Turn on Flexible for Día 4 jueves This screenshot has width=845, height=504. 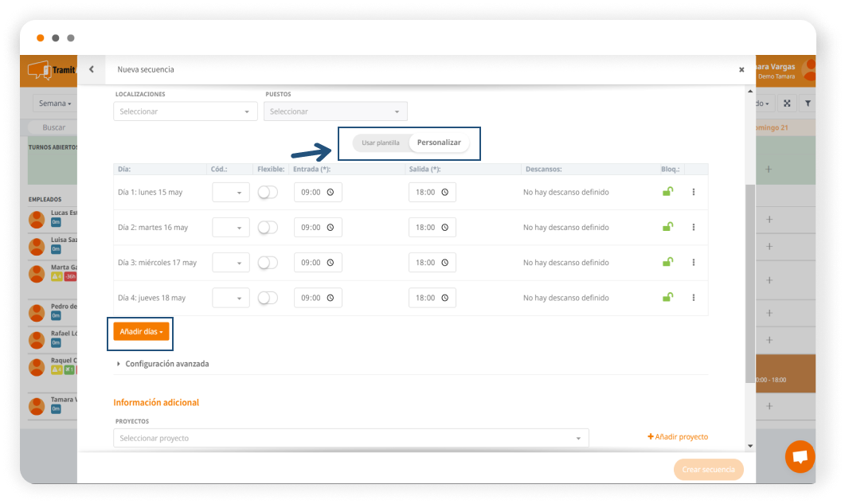[x=268, y=297]
